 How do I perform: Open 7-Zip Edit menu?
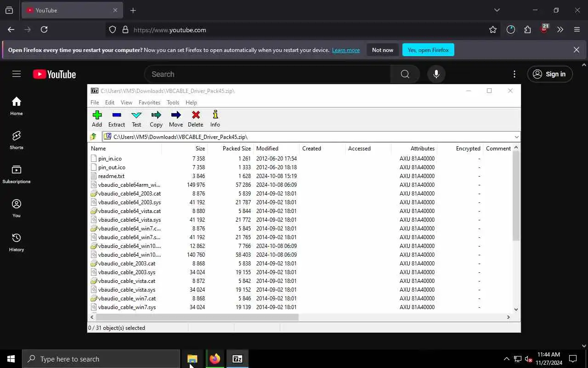point(110,103)
